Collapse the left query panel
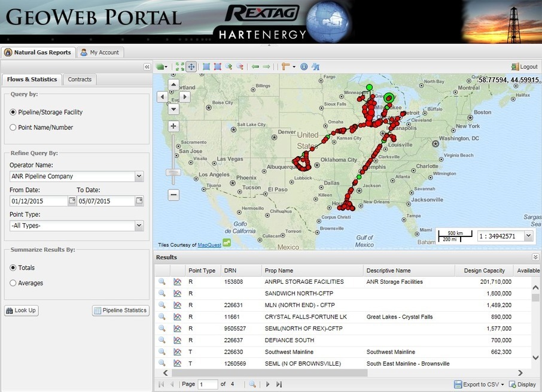Screen dimensions: 542x392 pos(147,66)
